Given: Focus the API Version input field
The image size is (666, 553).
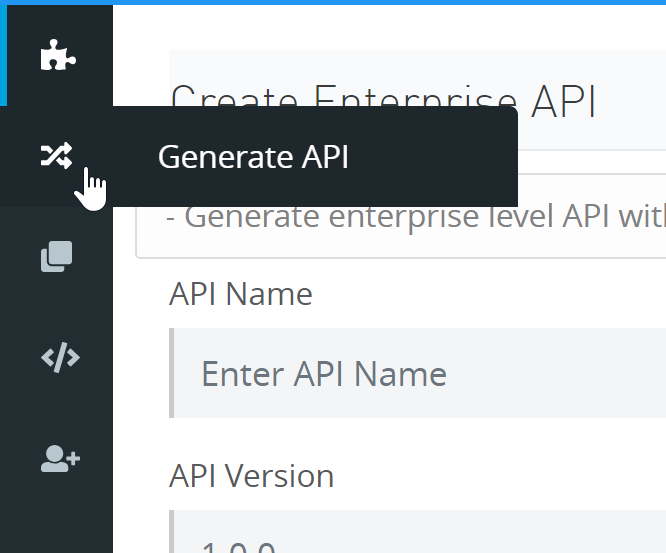Looking at the screenshot, I should (418, 531).
